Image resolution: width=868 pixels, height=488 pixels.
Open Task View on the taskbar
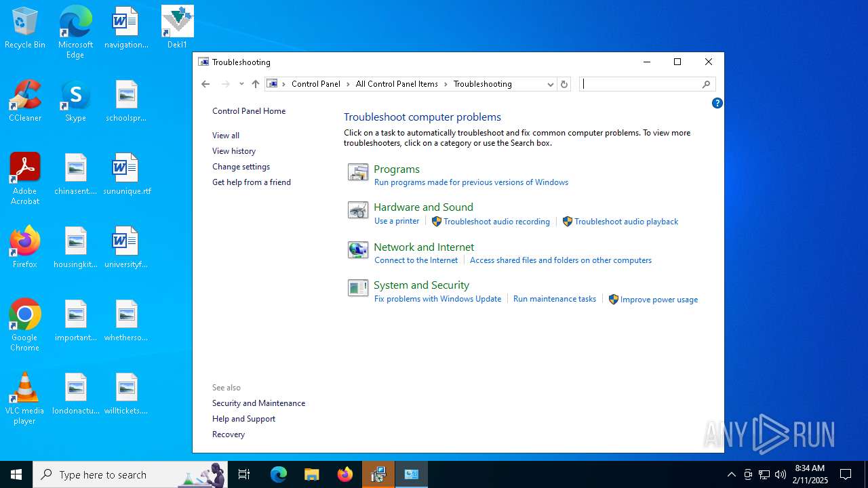pyautogui.click(x=244, y=474)
